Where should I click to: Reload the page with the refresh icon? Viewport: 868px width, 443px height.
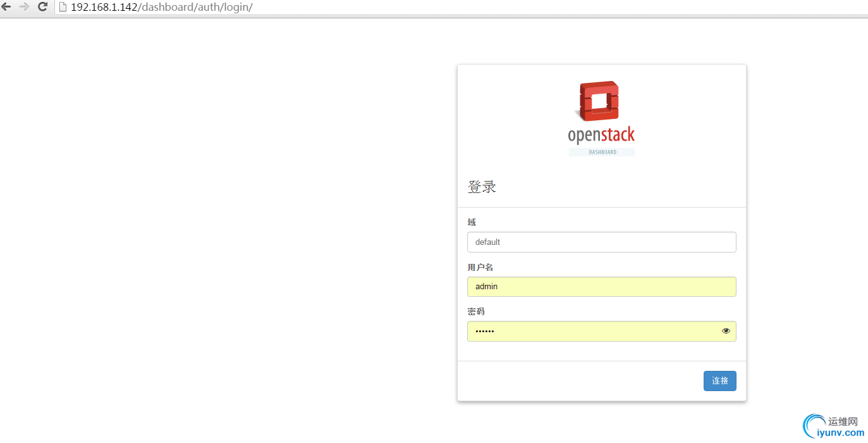coord(43,7)
